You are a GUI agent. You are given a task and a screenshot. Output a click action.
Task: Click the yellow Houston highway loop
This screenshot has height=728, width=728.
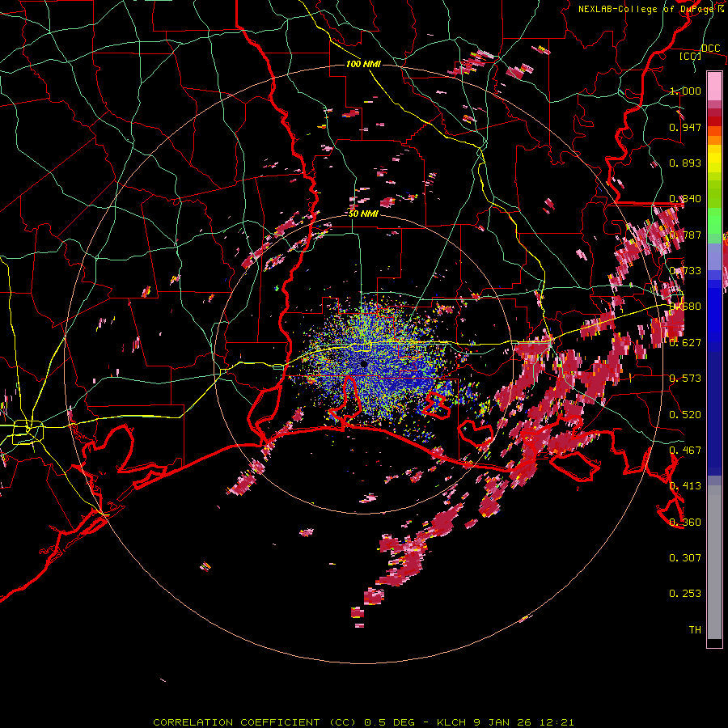coord(28,432)
